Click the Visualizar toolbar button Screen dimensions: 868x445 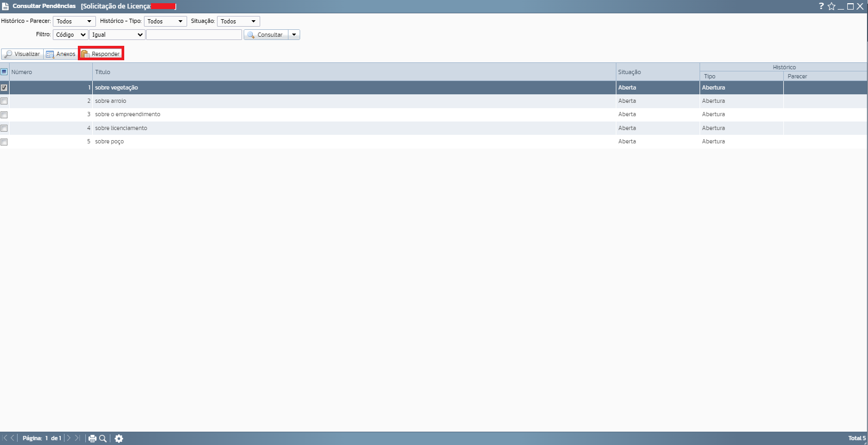coord(22,54)
